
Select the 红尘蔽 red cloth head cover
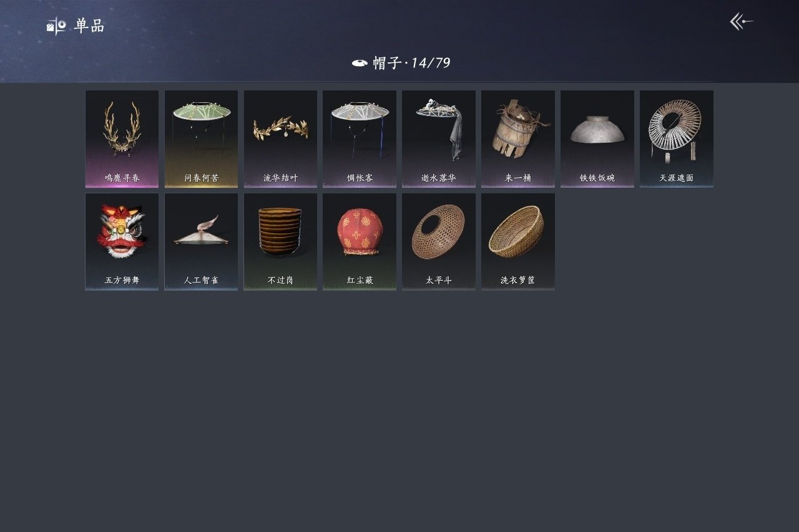pyautogui.click(x=360, y=242)
